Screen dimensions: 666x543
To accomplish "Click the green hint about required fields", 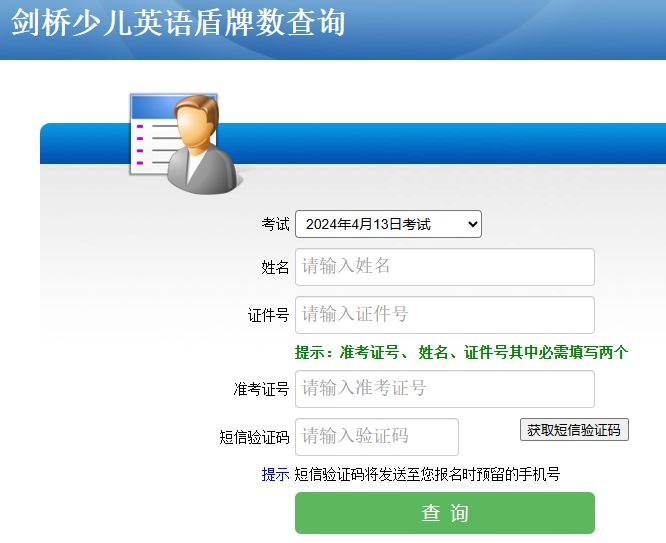I will tap(461, 352).
